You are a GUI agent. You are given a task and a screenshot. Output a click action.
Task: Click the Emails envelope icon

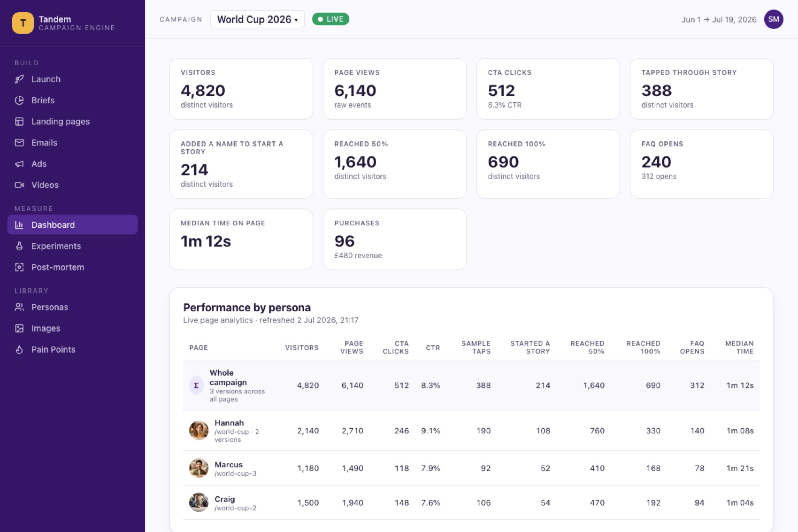[19, 143]
